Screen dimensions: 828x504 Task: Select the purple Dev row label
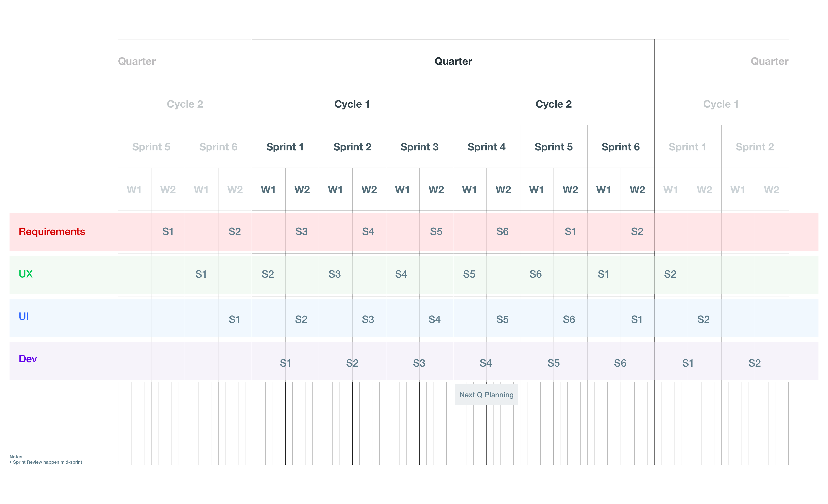tap(28, 359)
